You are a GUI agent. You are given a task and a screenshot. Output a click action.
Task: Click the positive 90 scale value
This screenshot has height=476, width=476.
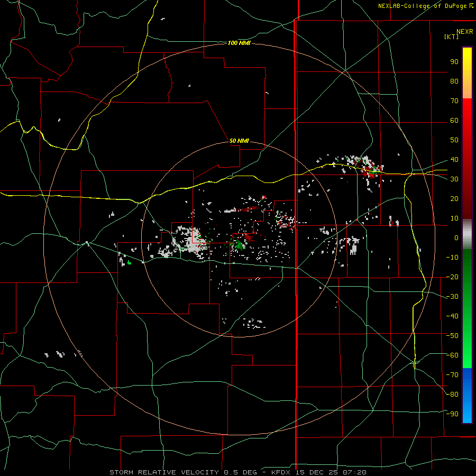tap(454, 62)
